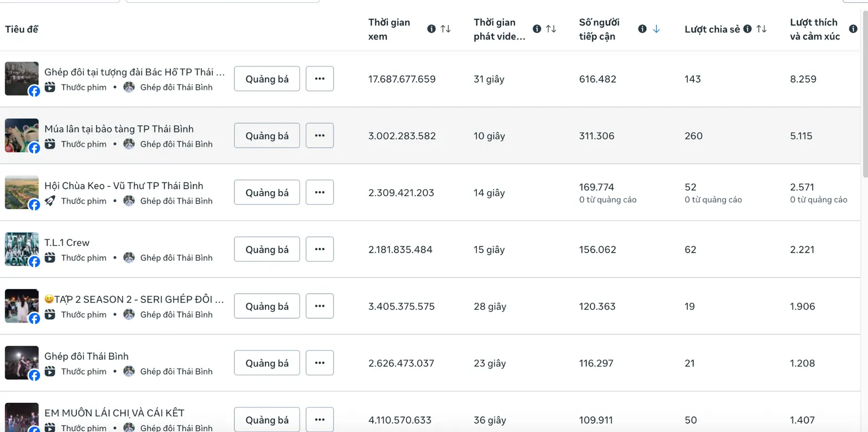868x432 pixels.
Task: Sort by Thời gian phát video arrows
Action: click(551, 29)
